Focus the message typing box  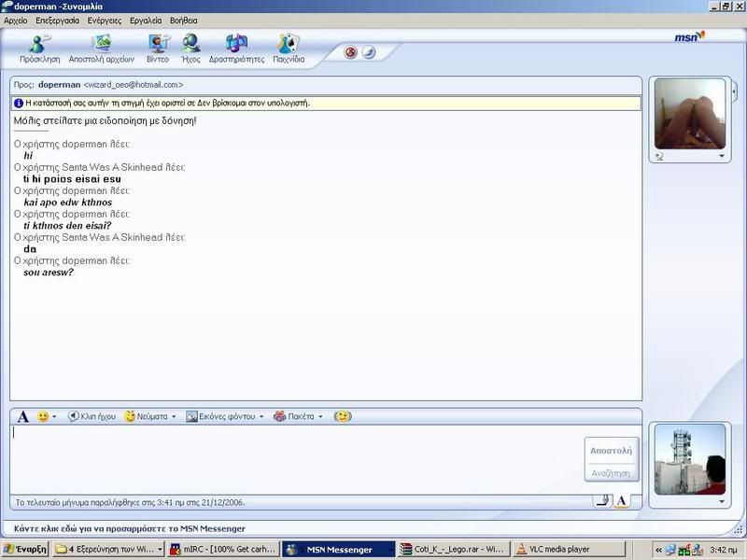tap(297, 459)
